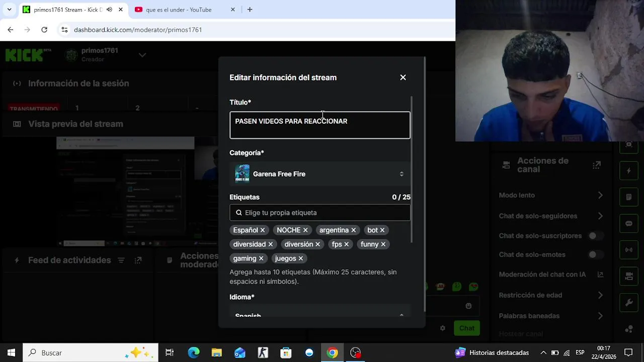View site information icon
Image resolution: width=644 pixels, height=362 pixels.
tap(64, 30)
